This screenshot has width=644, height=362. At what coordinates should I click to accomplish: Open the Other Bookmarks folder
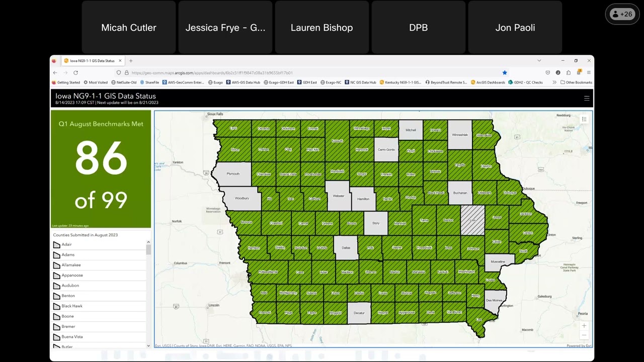point(576,82)
